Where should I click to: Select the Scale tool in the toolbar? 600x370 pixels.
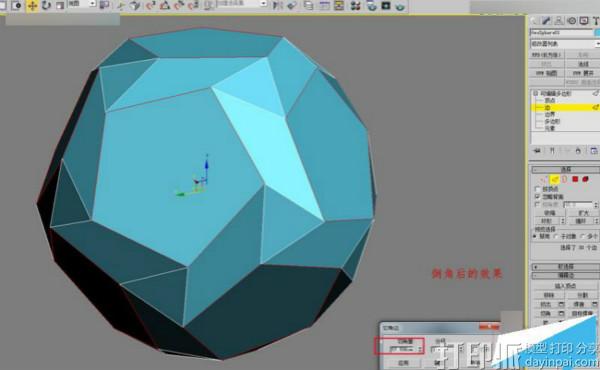point(60,5)
